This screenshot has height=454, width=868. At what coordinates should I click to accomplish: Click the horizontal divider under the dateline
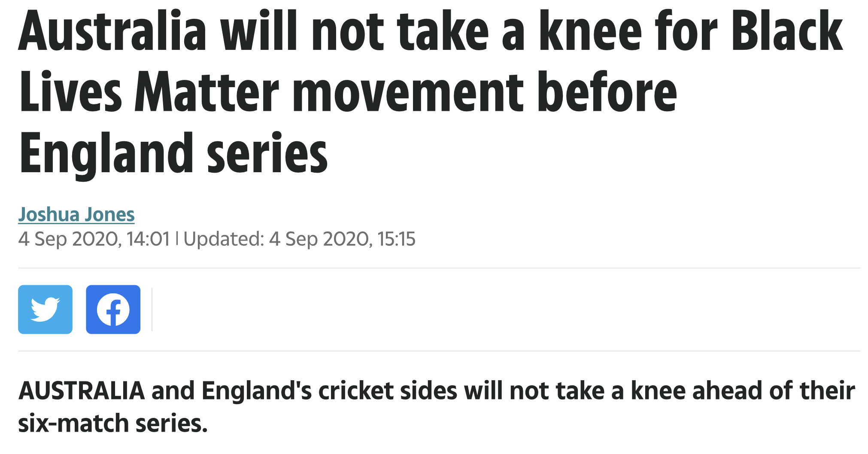pos(439,268)
